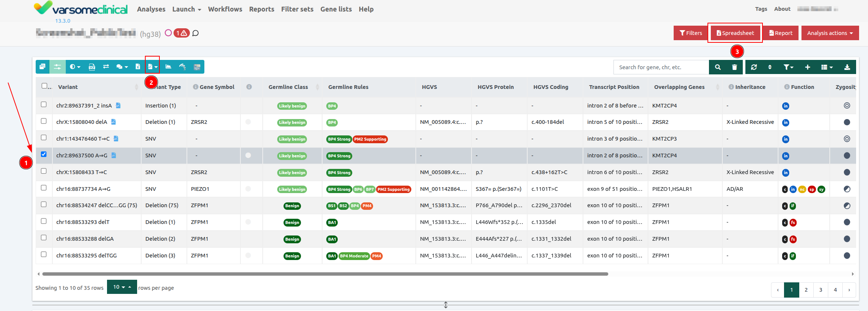The image size is (868, 311).
Task: Open the Analysis actions dropdown
Action: [x=830, y=33]
